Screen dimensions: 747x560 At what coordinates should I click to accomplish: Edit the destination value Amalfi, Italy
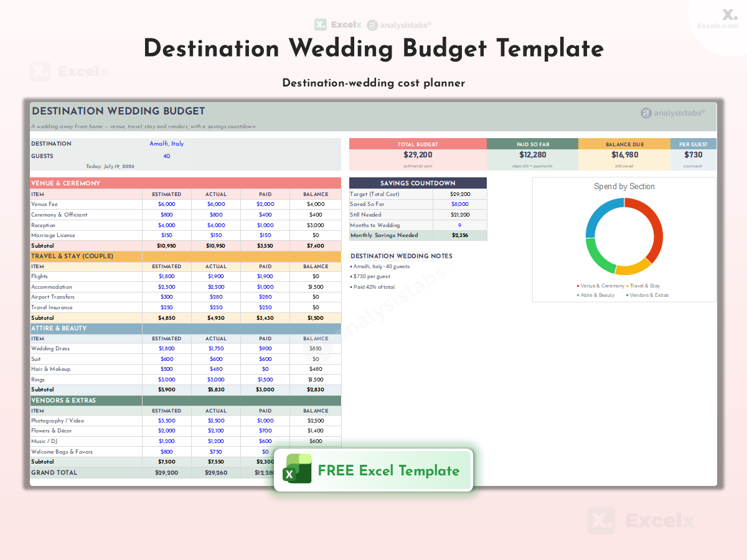pos(166,144)
